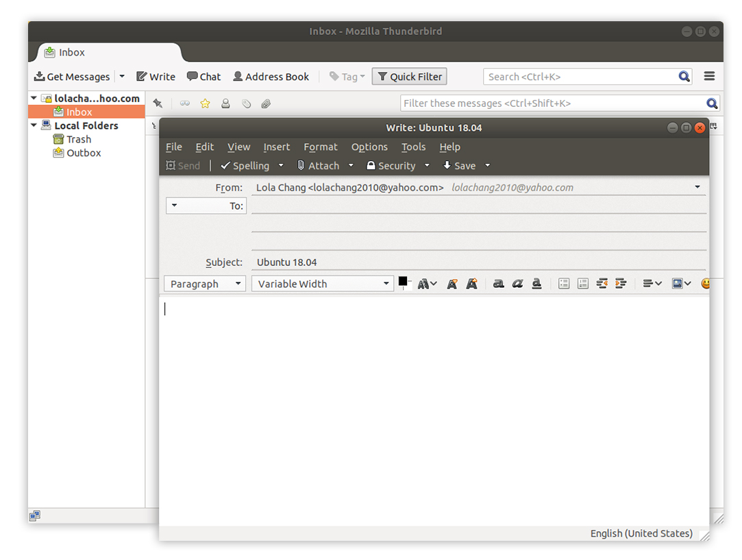Open the File menu in Write window

(x=173, y=147)
